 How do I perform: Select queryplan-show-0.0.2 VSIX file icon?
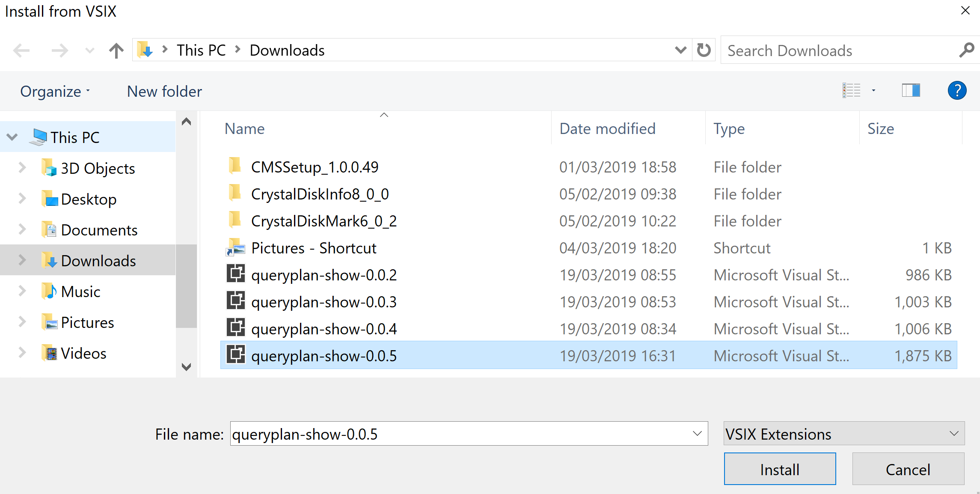pos(235,274)
